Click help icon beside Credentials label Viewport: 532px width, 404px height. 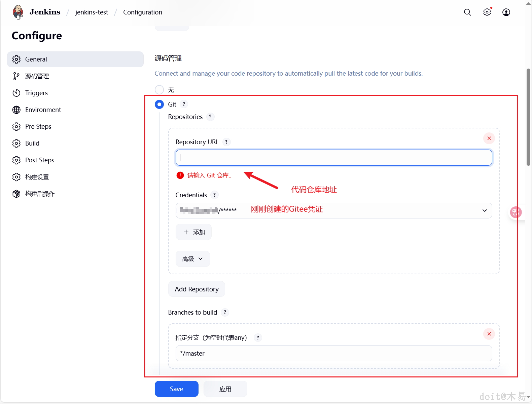(x=214, y=195)
